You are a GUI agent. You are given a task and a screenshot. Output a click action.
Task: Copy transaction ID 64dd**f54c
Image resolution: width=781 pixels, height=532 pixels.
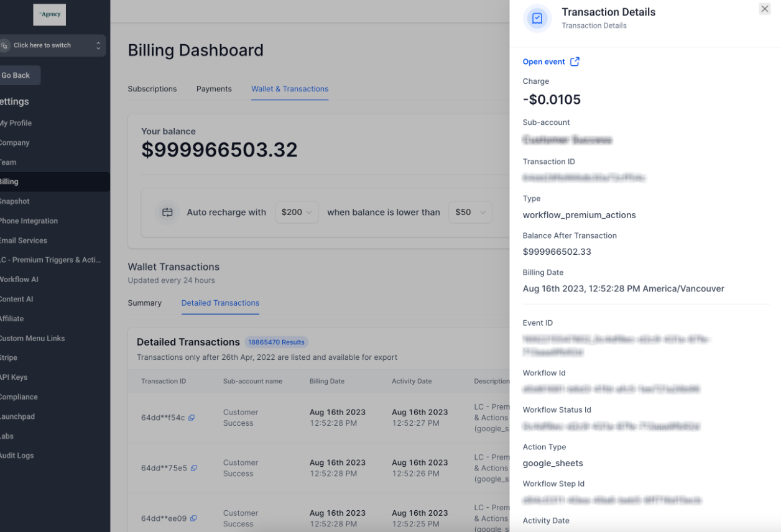tap(192, 418)
